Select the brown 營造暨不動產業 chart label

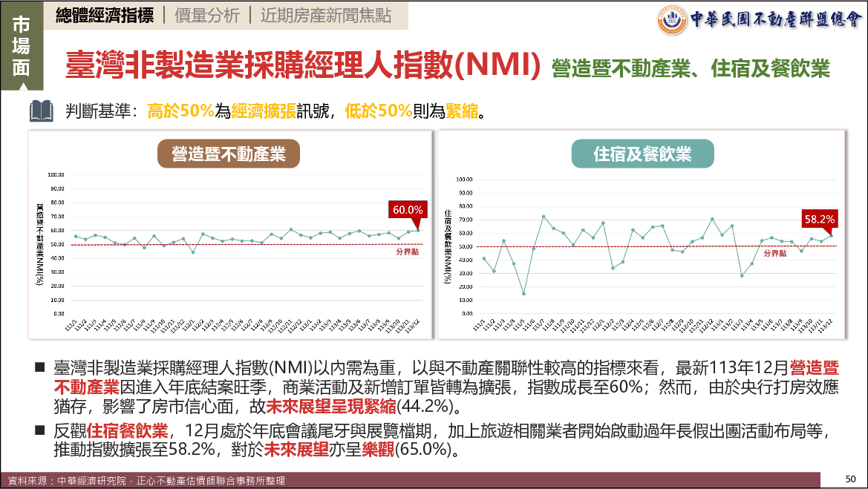pyautogui.click(x=229, y=154)
